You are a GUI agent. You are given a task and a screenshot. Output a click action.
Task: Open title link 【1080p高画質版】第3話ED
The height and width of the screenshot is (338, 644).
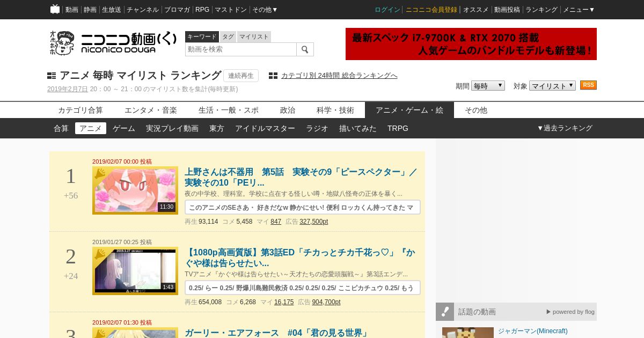click(300, 258)
